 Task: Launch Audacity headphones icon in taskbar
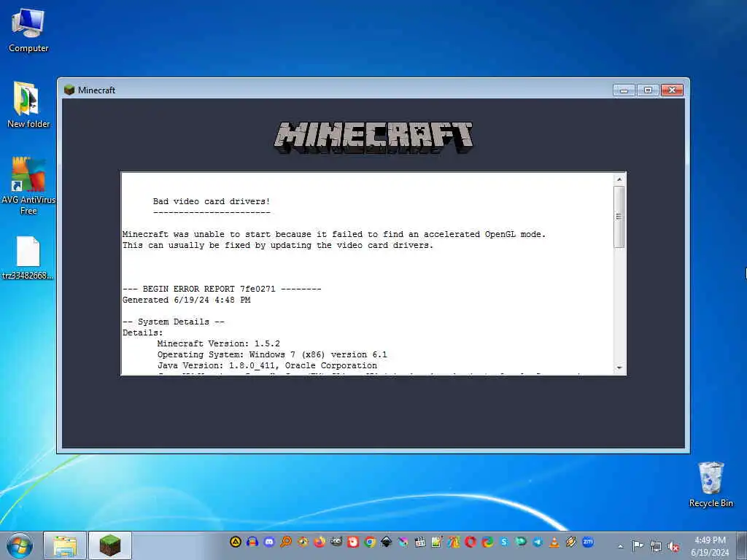tap(252, 542)
